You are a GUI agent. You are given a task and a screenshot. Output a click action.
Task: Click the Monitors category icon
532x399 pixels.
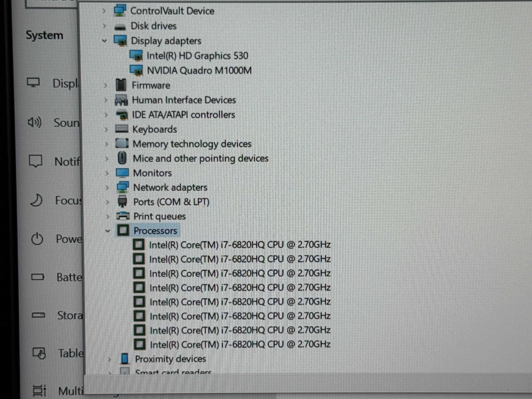122,173
